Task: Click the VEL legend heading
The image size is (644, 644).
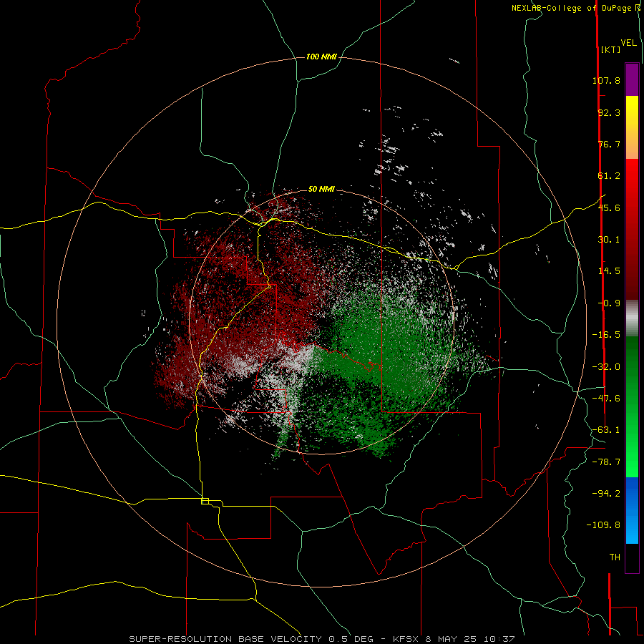Action: 629,43
